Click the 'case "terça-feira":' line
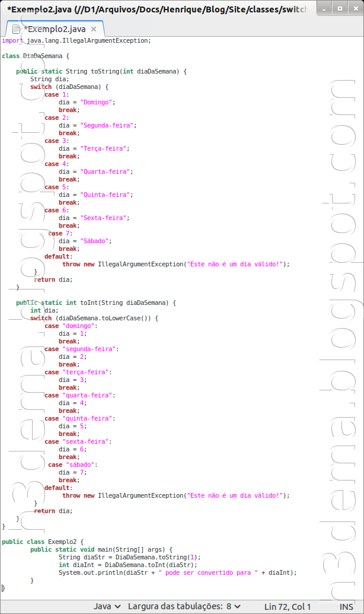This screenshot has height=614, width=364. click(78, 372)
